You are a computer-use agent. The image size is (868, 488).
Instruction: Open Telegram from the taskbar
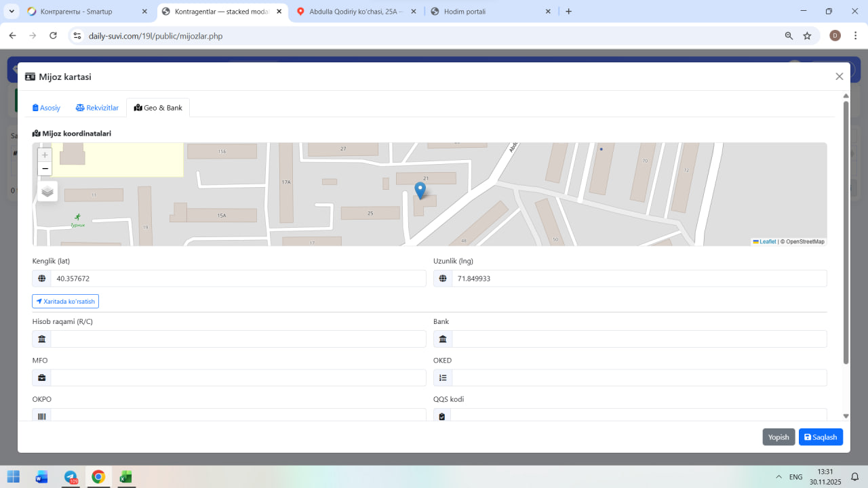tap(71, 477)
